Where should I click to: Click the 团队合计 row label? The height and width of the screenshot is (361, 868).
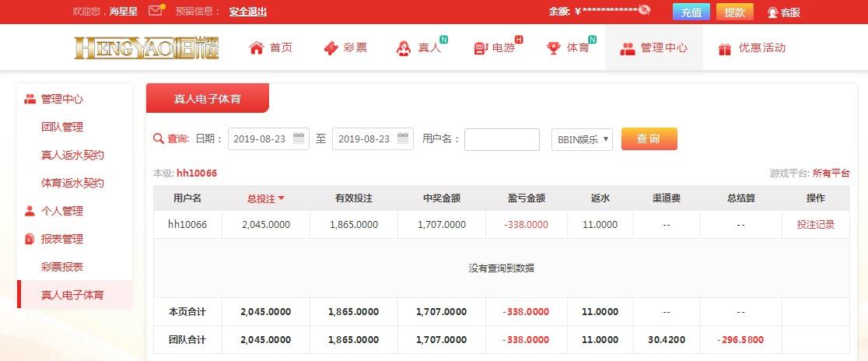pos(187,339)
